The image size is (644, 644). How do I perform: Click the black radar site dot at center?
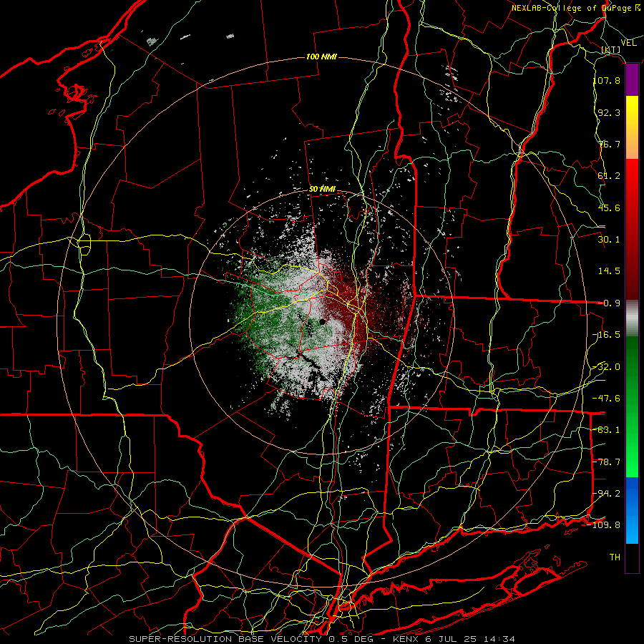(323, 322)
